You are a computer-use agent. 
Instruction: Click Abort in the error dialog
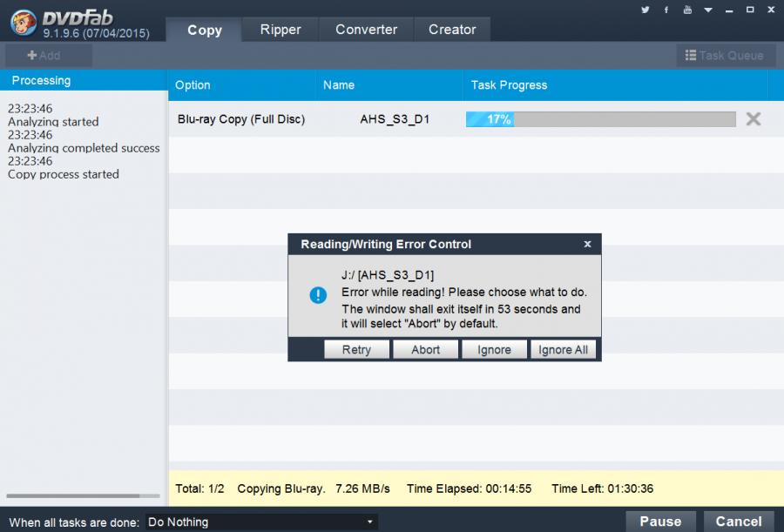point(425,349)
